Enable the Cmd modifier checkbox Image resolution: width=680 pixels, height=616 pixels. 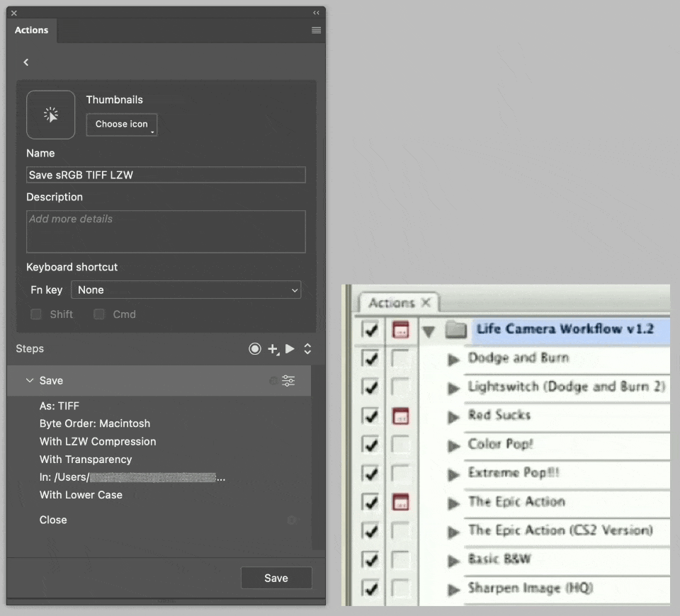click(99, 314)
